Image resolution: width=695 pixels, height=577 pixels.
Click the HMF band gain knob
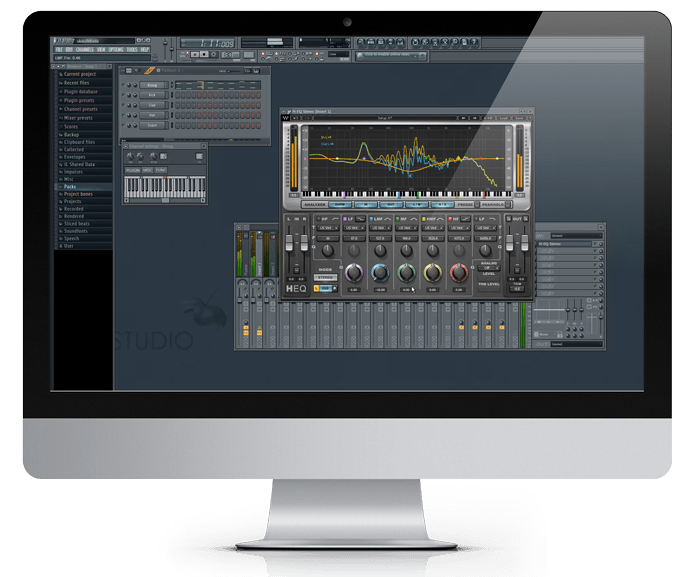pyautogui.click(x=432, y=273)
